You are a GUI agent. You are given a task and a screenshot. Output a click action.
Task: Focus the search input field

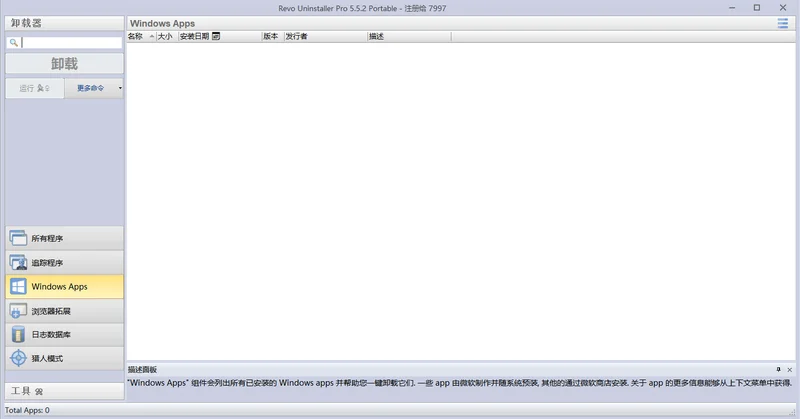click(x=71, y=43)
